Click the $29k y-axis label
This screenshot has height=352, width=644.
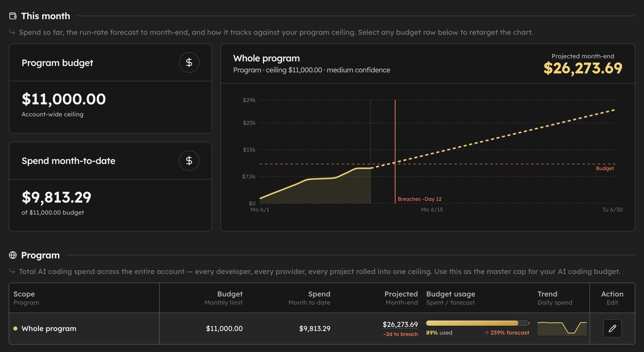point(249,100)
